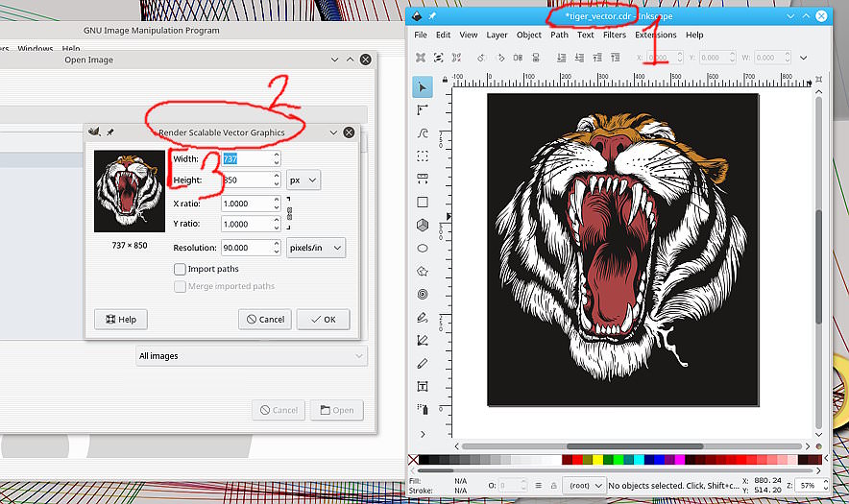Open the Edit menu in Inkscape

click(444, 35)
